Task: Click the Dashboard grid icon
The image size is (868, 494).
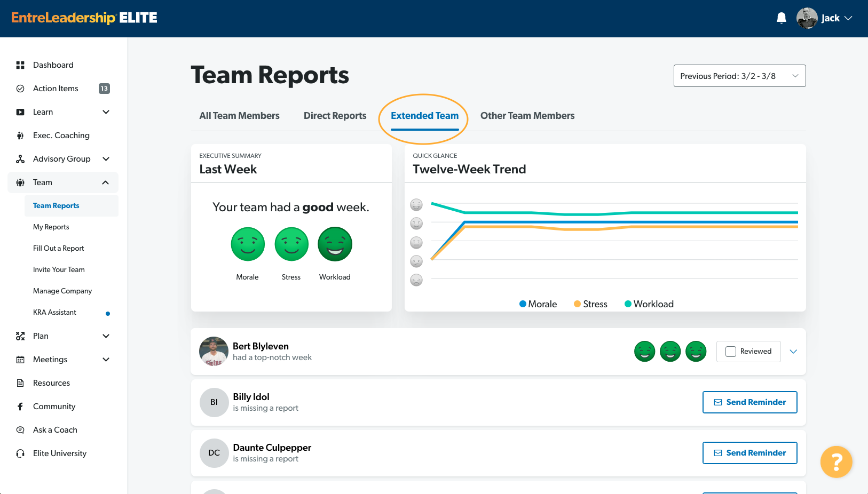Action: [x=20, y=65]
